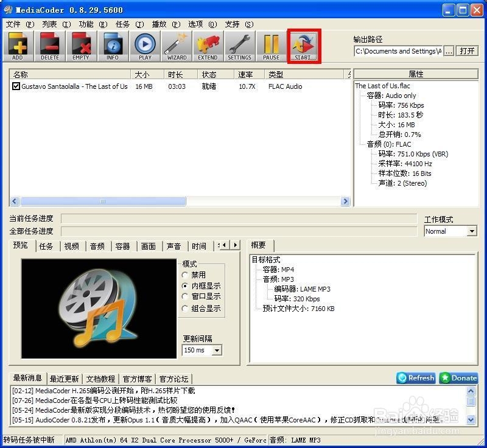Open the INFO toolbar icon
The height and width of the screenshot is (448, 487).
[113, 46]
